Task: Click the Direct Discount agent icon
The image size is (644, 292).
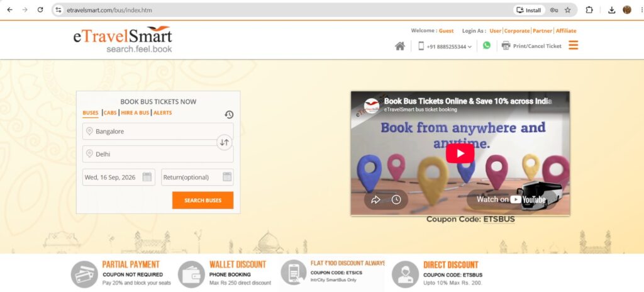Action: pyautogui.click(x=406, y=274)
